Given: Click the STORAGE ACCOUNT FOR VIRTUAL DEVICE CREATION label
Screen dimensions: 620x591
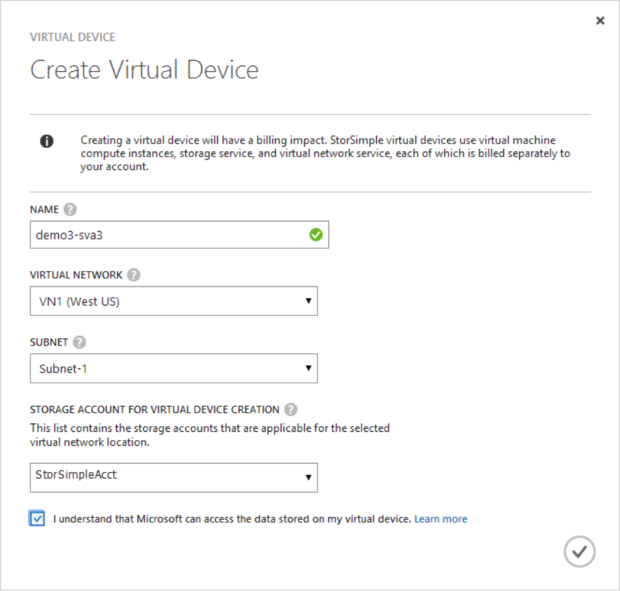Looking at the screenshot, I should pos(155,410).
